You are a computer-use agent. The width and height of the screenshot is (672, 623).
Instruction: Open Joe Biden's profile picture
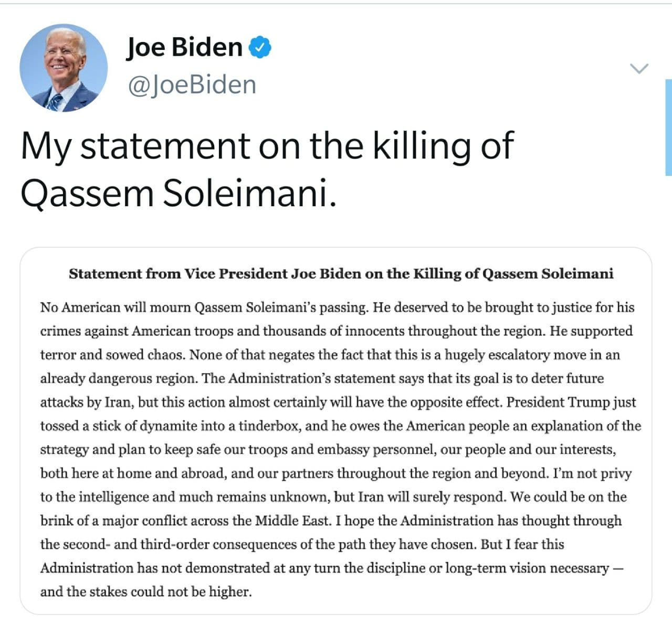[x=64, y=68]
